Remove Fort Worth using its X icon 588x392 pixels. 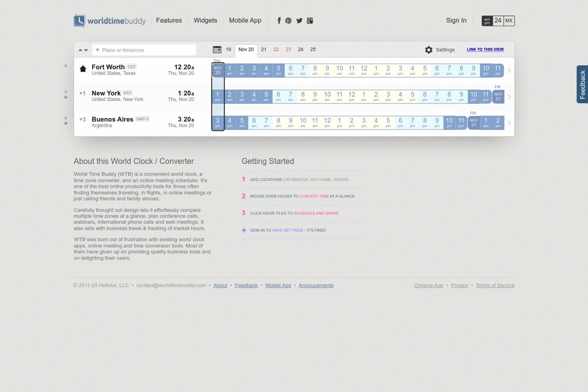pyautogui.click(x=66, y=66)
